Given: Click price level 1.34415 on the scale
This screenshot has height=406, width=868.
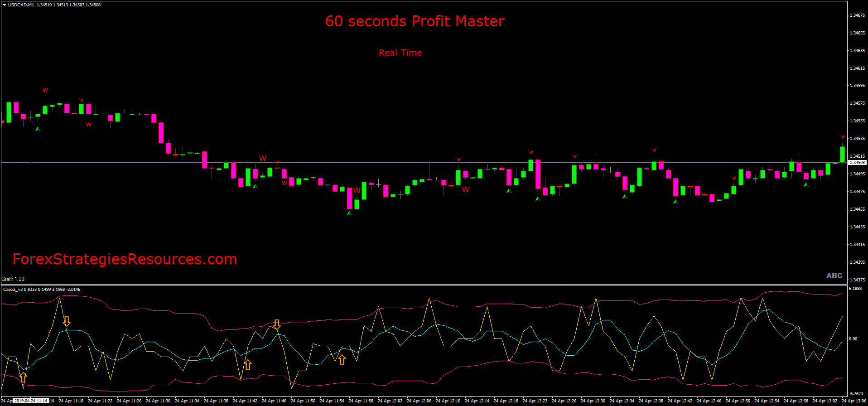Looking at the screenshot, I should point(858,245).
